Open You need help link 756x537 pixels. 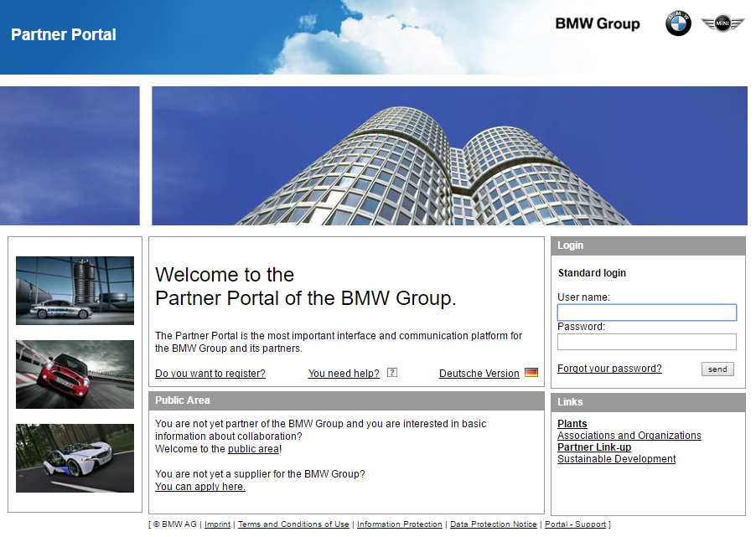point(344,374)
